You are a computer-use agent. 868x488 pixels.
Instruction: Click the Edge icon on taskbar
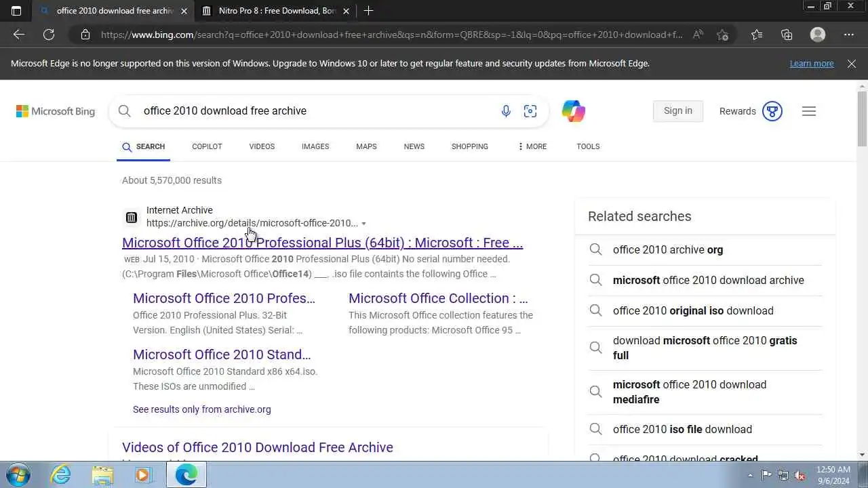[186, 474]
